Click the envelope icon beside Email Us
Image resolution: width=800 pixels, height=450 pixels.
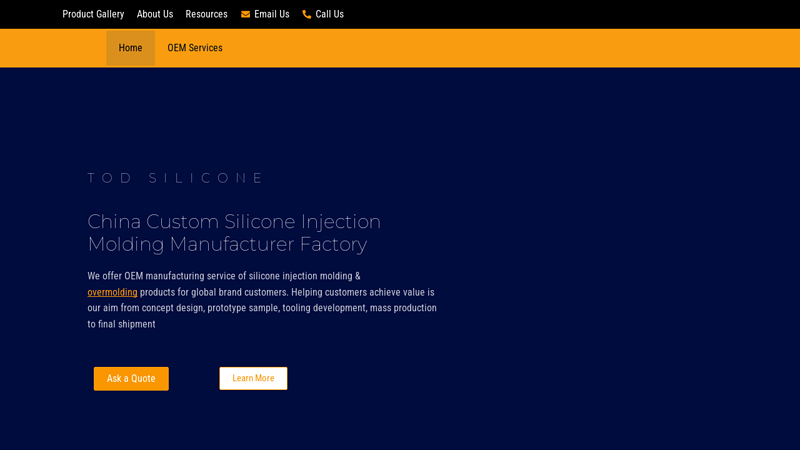click(x=245, y=14)
